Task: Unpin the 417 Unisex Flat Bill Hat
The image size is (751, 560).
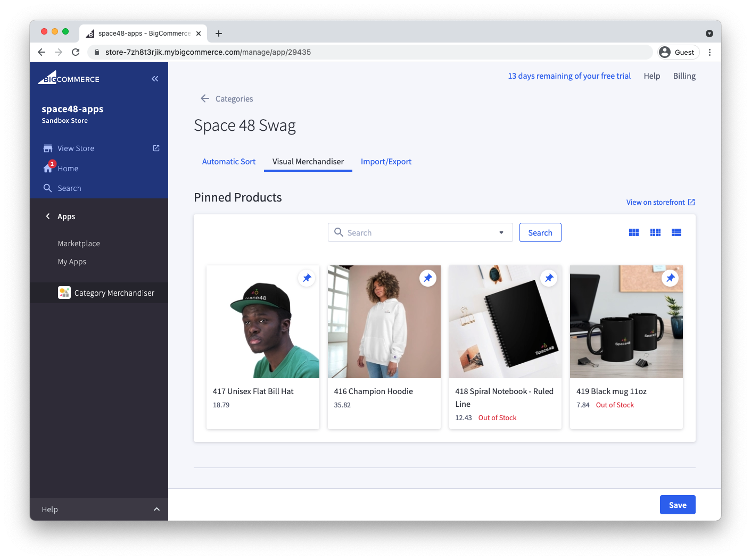Action: point(307,278)
